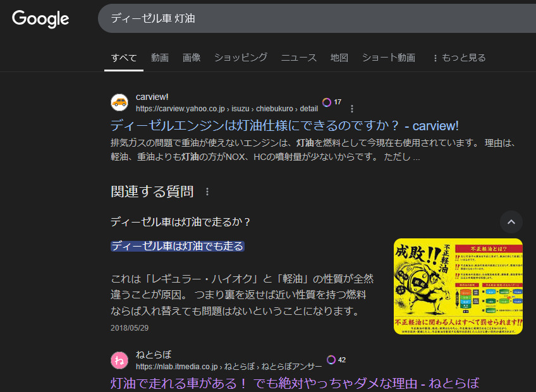The width and height of the screenshot is (536, 392).
Task: Click the collapse chevron button
Action: click(x=511, y=222)
